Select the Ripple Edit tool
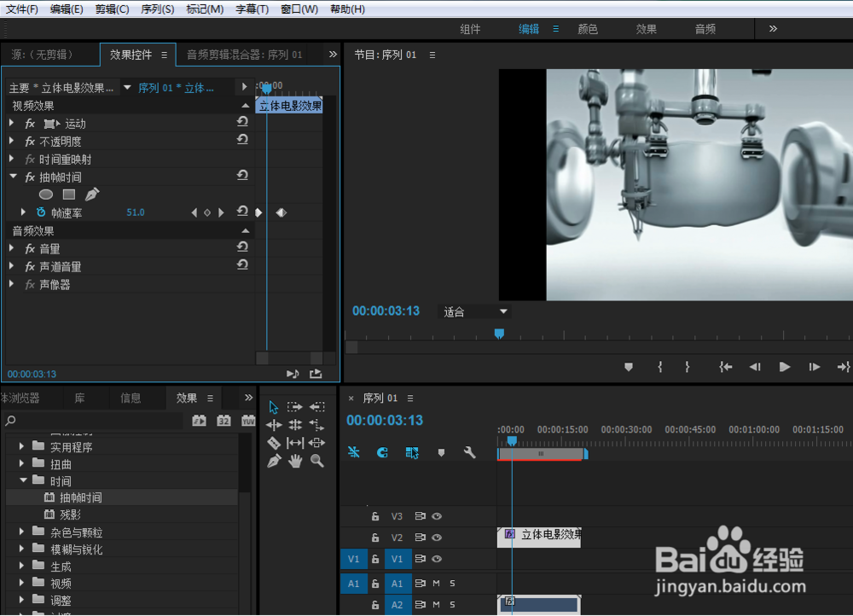The height and width of the screenshot is (616, 853). [274, 425]
